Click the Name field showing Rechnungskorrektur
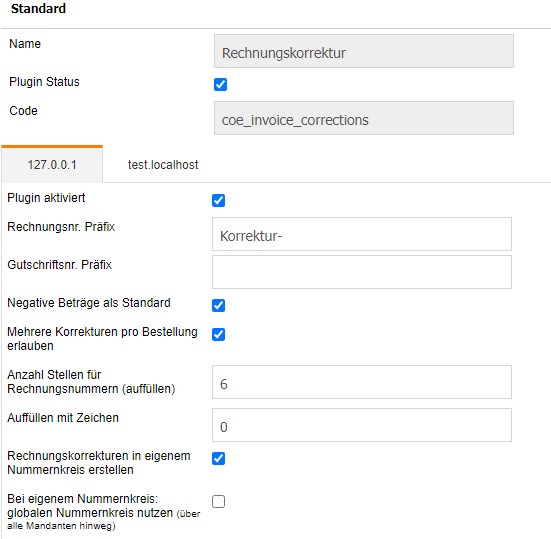The image size is (551, 539). coord(364,51)
